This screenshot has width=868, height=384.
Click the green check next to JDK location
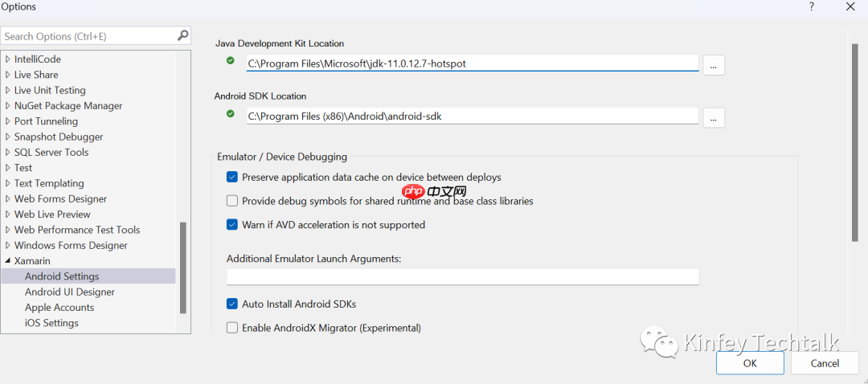click(x=231, y=61)
